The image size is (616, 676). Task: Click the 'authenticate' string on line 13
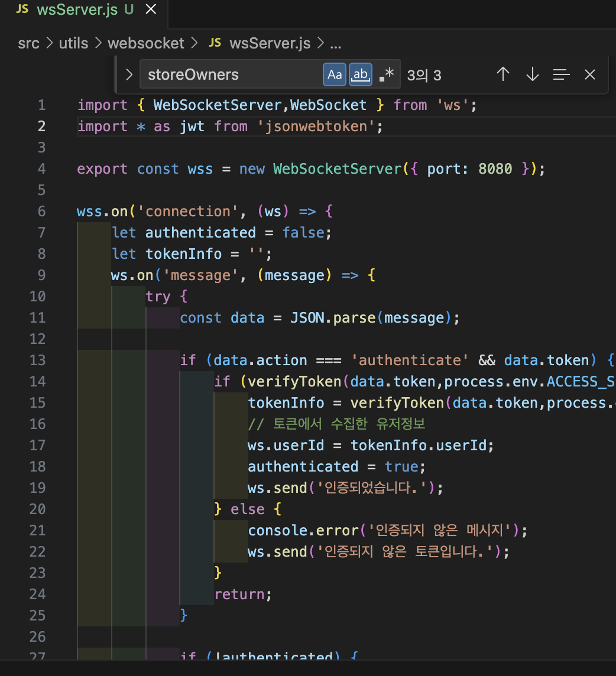point(409,360)
